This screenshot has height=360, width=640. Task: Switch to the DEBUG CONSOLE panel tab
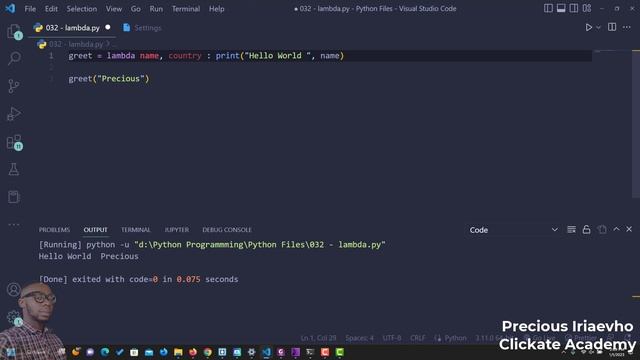[227, 230]
